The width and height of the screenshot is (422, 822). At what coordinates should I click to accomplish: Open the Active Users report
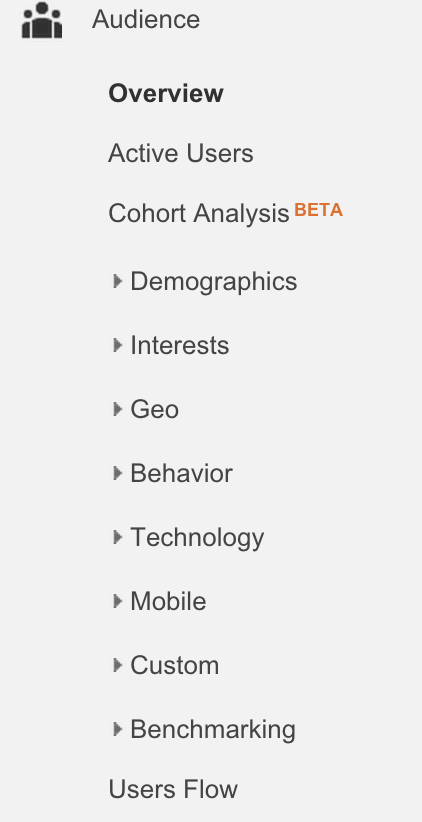click(x=180, y=154)
